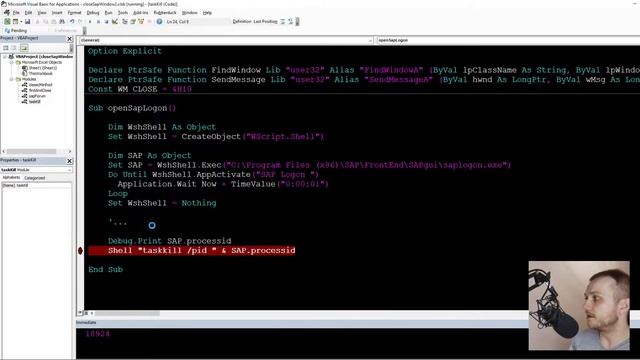Open the Run menu
Screen dimensions: 640x360
point(108,13)
